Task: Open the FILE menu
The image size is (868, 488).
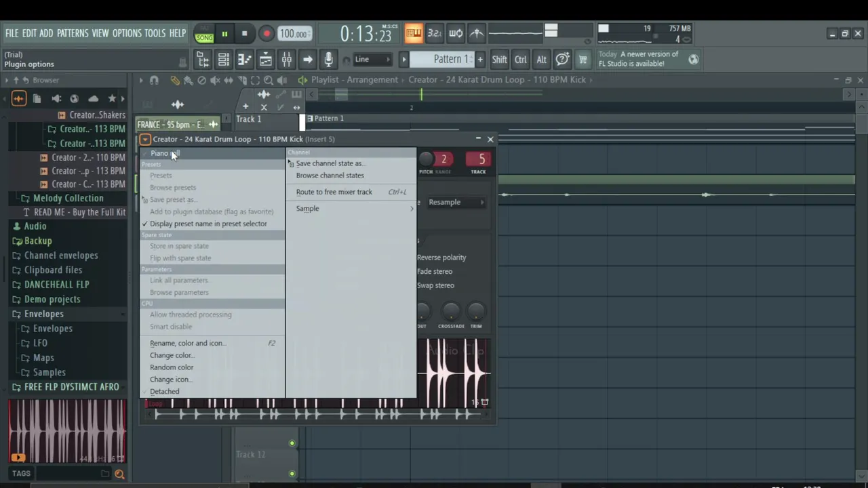Action: [12, 33]
